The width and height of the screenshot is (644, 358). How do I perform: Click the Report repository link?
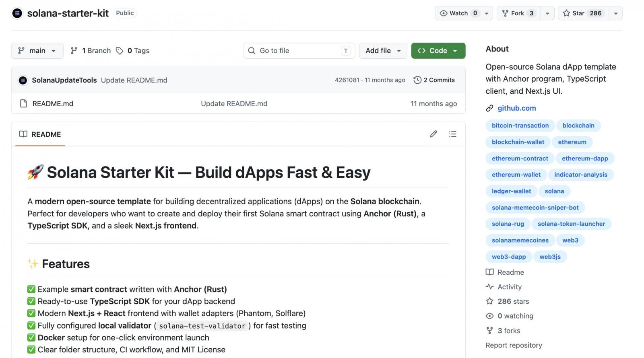pos(514,345)
